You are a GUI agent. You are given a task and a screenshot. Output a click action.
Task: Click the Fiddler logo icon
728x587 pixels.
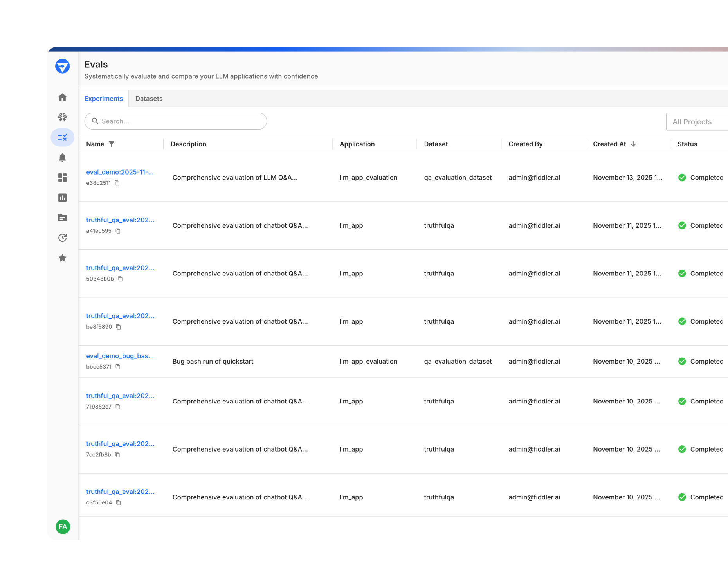pyautogui.click(x=63, y=66)
